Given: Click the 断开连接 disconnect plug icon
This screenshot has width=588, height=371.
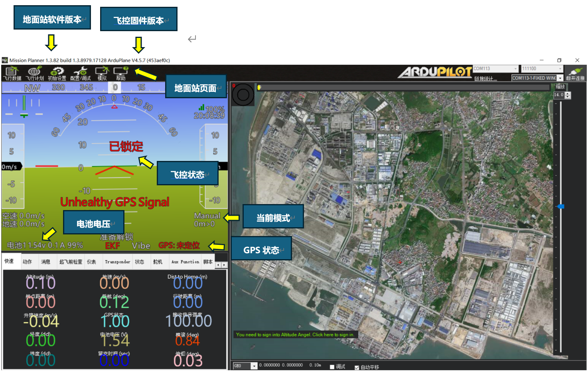Looking at the screenshot, I should pyautogui.click(x=575, y=73).
